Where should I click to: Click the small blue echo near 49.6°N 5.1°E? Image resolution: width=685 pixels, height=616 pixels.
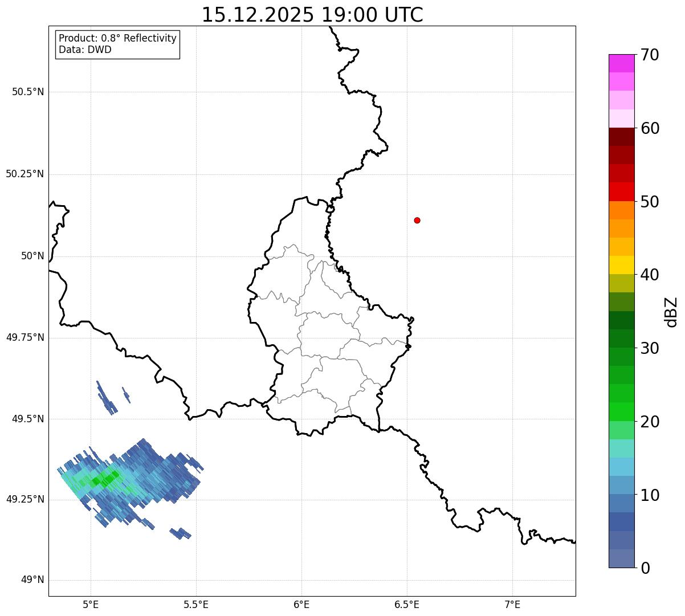[x=107, y=398]
